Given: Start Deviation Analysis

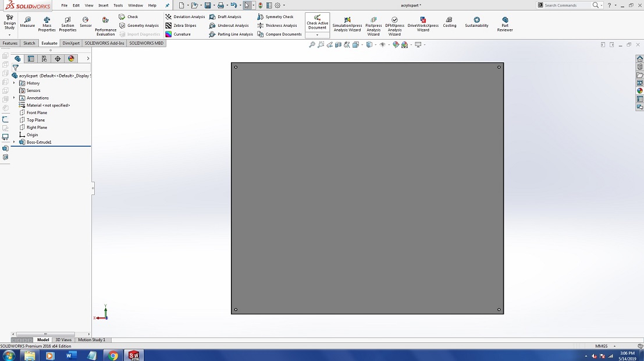Looking at the screenshot, I should tap(185, 17).
